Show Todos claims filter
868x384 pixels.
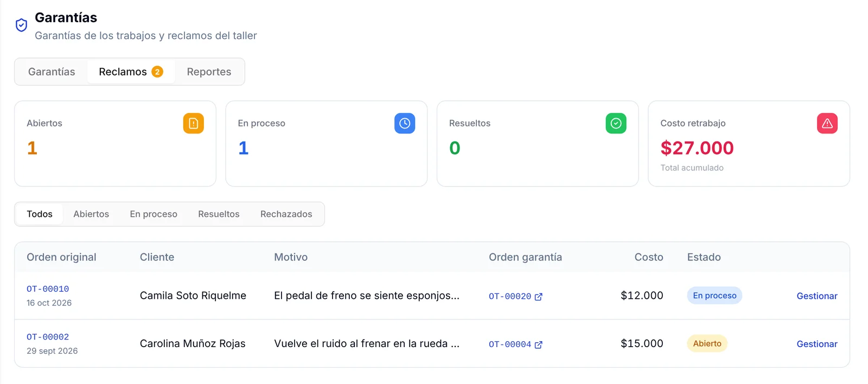point(40,214)
